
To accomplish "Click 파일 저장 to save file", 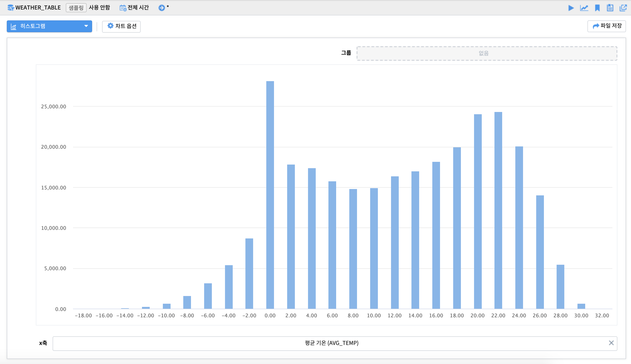I will click(x=607, y=26).
